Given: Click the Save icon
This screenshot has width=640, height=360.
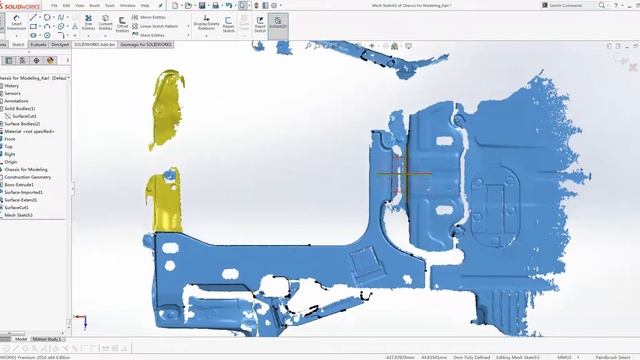Looking at the screenshot, I should coord(202,5).
